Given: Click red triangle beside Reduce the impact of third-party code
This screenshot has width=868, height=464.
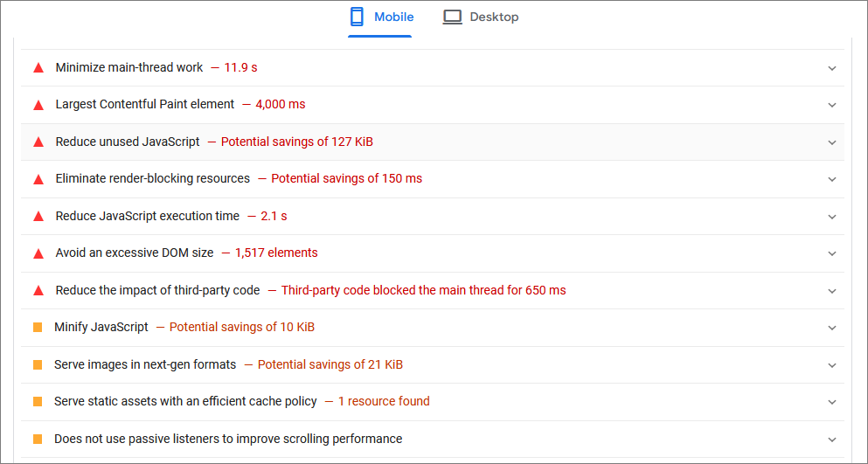Looking at the screenshot, I should (38, 291).
